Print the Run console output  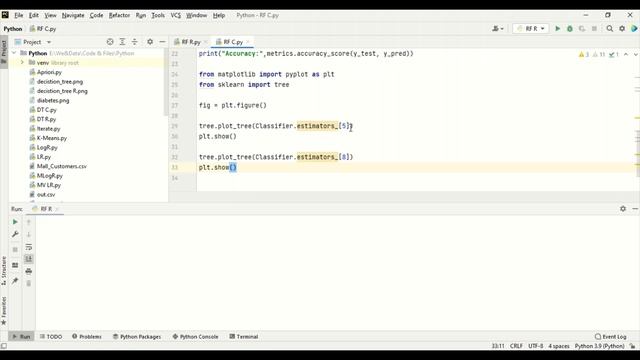pos(29,271)
